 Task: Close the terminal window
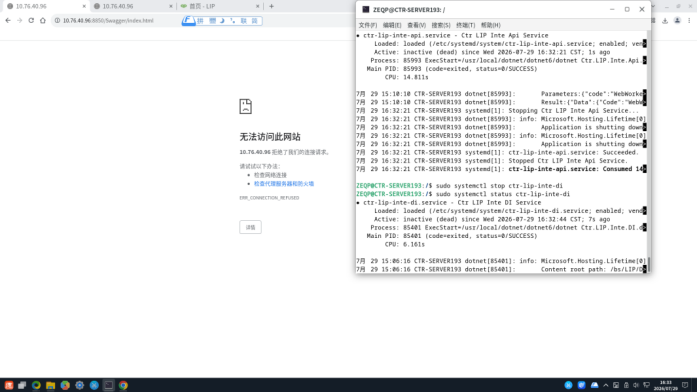click(x=642, y=9)
